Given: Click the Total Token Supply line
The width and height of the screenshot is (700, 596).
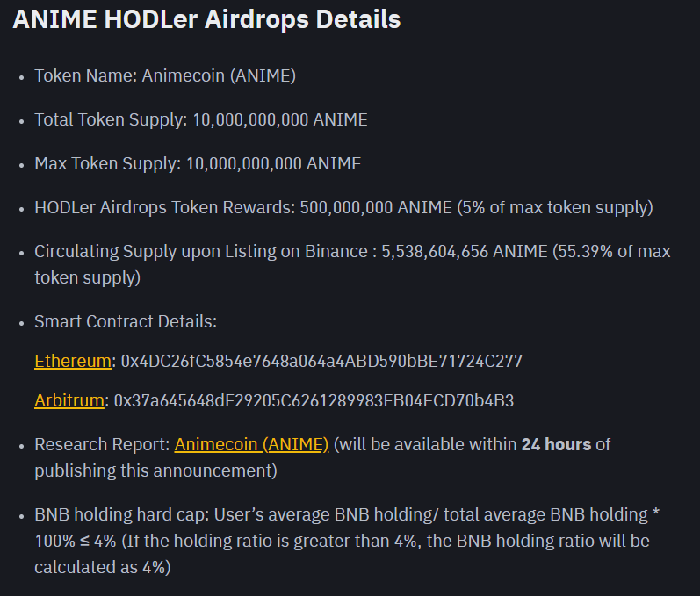Looking at the screenshot, I should click(x=201, y=119).
